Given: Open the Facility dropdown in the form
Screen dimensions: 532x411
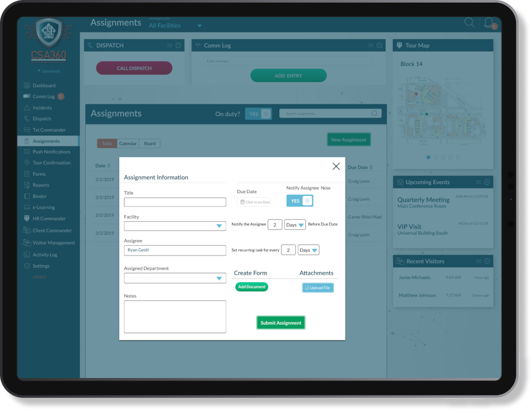Looking at the screenshot, I should coord(220,226).
